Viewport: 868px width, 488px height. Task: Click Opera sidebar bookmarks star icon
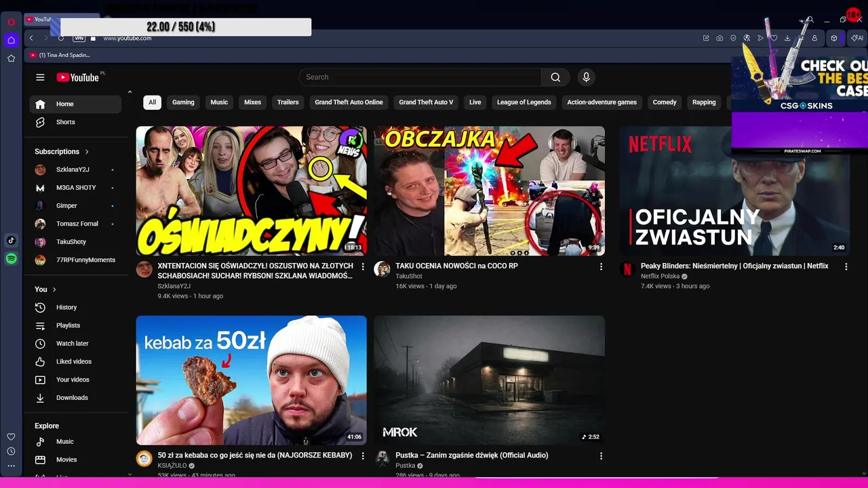tap(11, 58)
